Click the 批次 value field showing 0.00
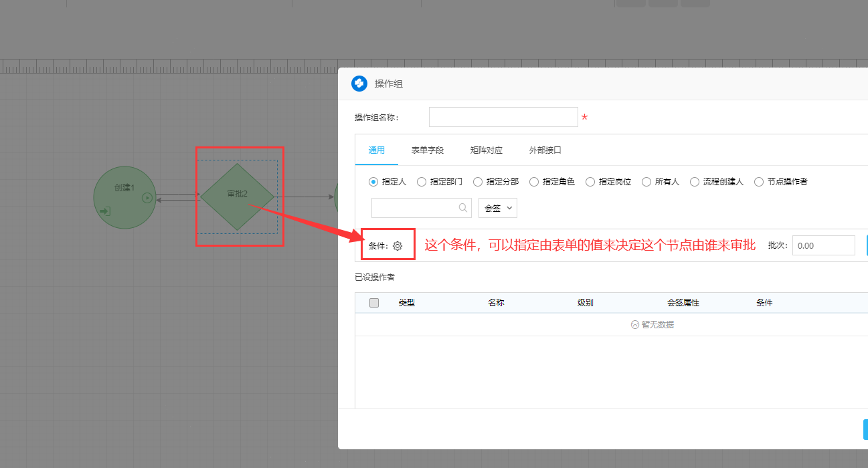Image resolution: width=868 pixels, height=468 pixels. click(x=824, y=245)
